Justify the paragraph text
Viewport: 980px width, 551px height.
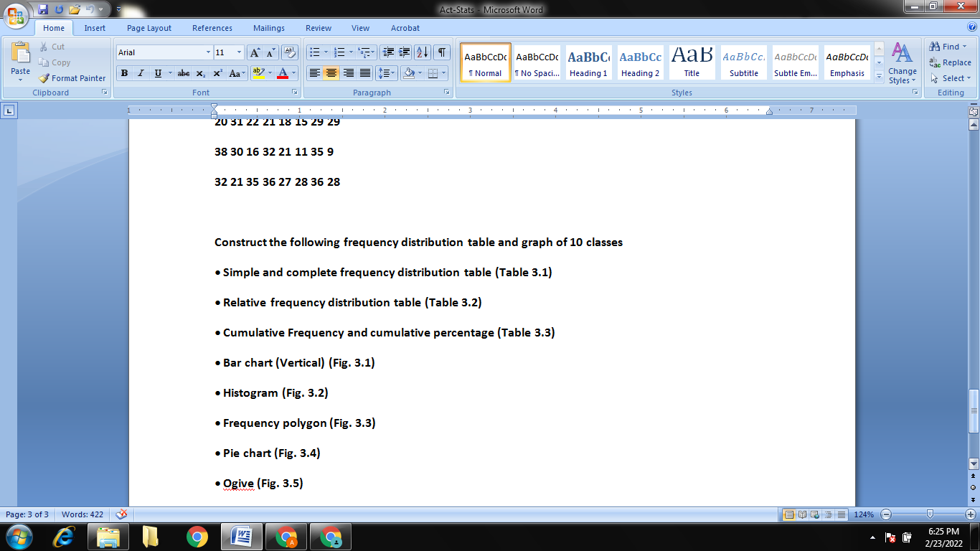tap(365, 73)
